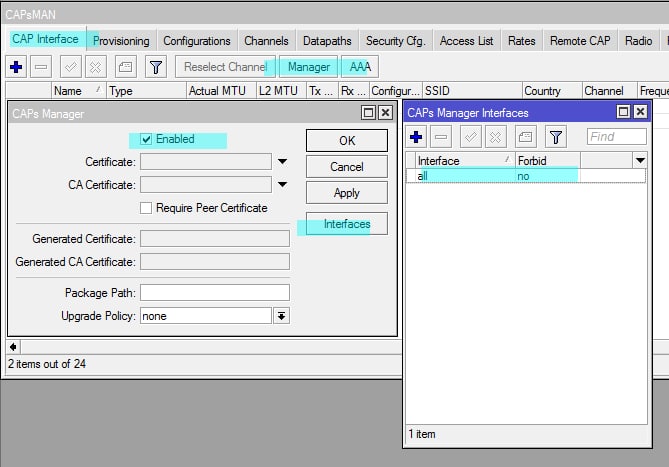This screenshot has height=467, width=669.
Task: Click the Type column header
Action: tap(146, 91)
